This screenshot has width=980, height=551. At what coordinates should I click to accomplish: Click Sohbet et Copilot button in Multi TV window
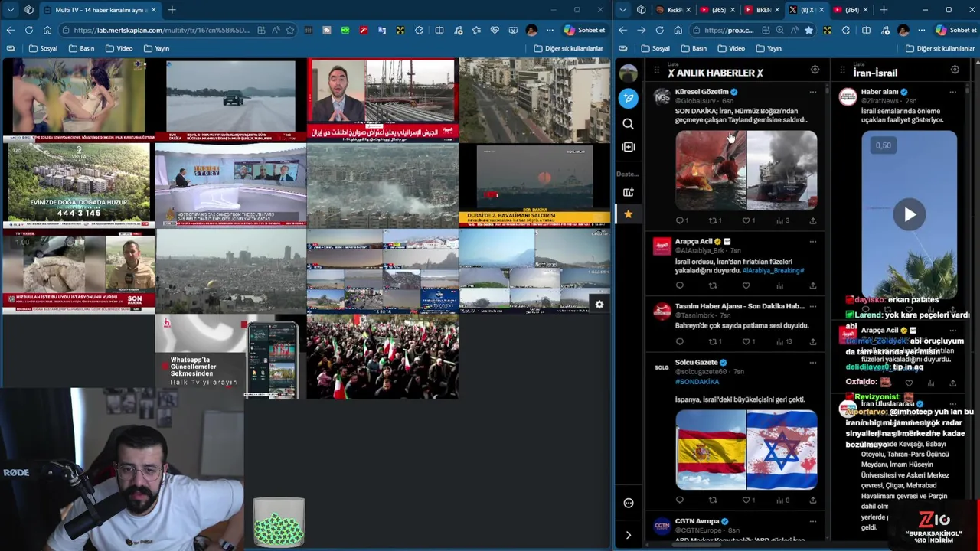click(x=584, y=30)
